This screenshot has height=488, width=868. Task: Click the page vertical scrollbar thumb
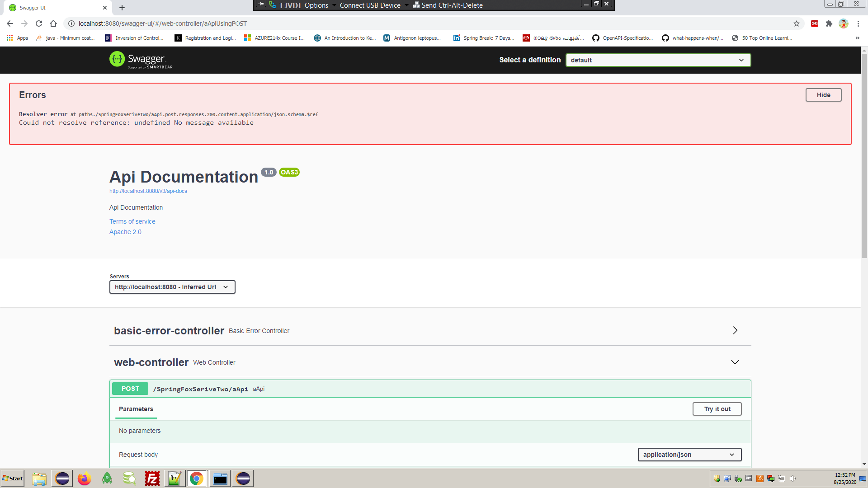pyautogui.click(x=864, y=156)
